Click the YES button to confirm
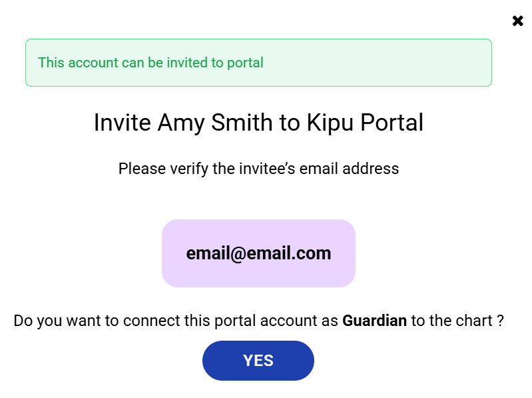The image size is (532, 398). click(x=258, y=361)
